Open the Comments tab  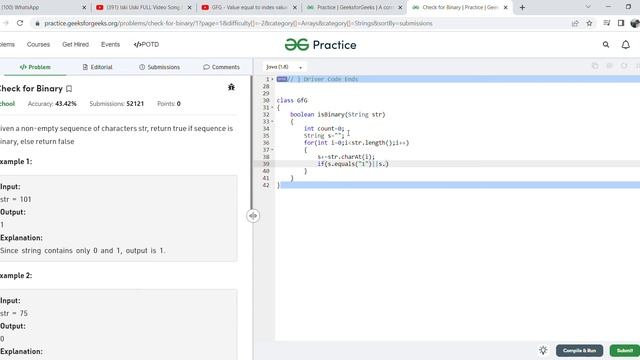(221, 67)
